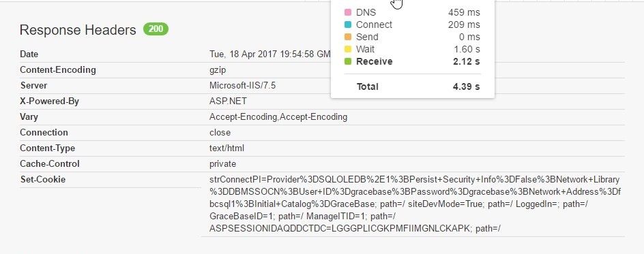Click the Set-Cookie header label
Screen dimensions: 644x254
point(43,180)
